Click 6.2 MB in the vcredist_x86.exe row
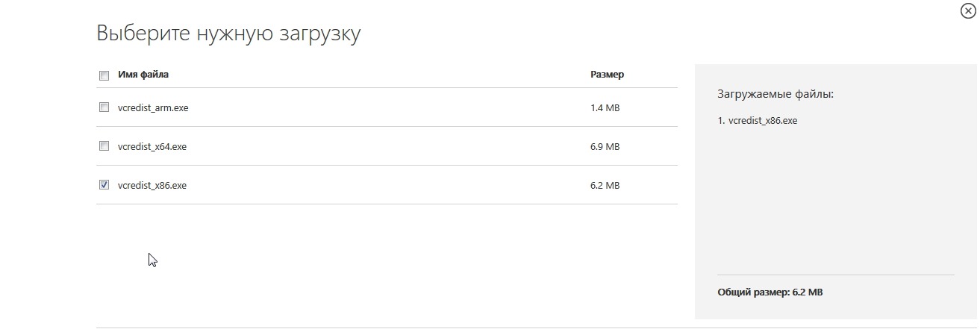The image size is (980, 329). pos(605,185)
